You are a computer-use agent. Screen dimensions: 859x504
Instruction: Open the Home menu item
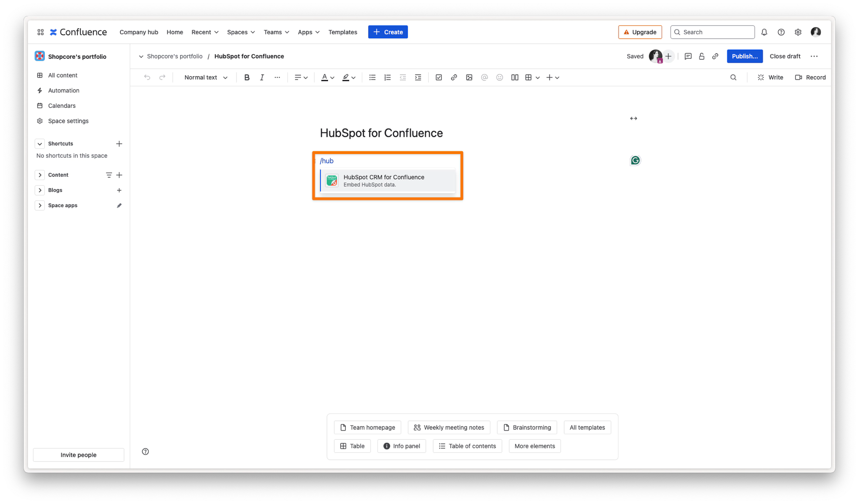point(175,32)
